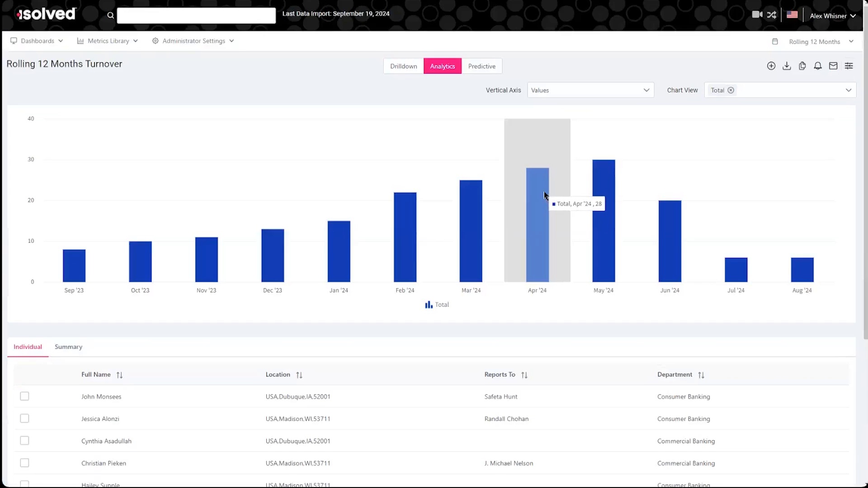Click the download icon

click(x=787, y=66)
